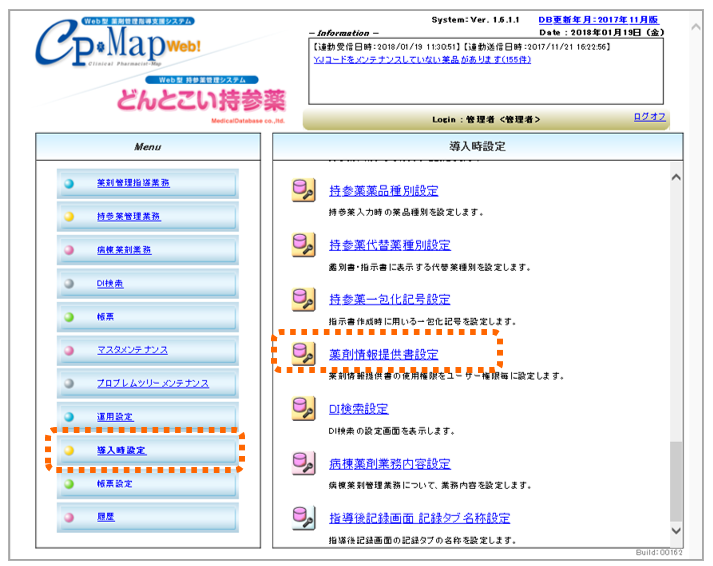Screen dimensions: 713x566
Task: Go to 病棟薬剤業務 menu item
Action: [x=124, y=250]
